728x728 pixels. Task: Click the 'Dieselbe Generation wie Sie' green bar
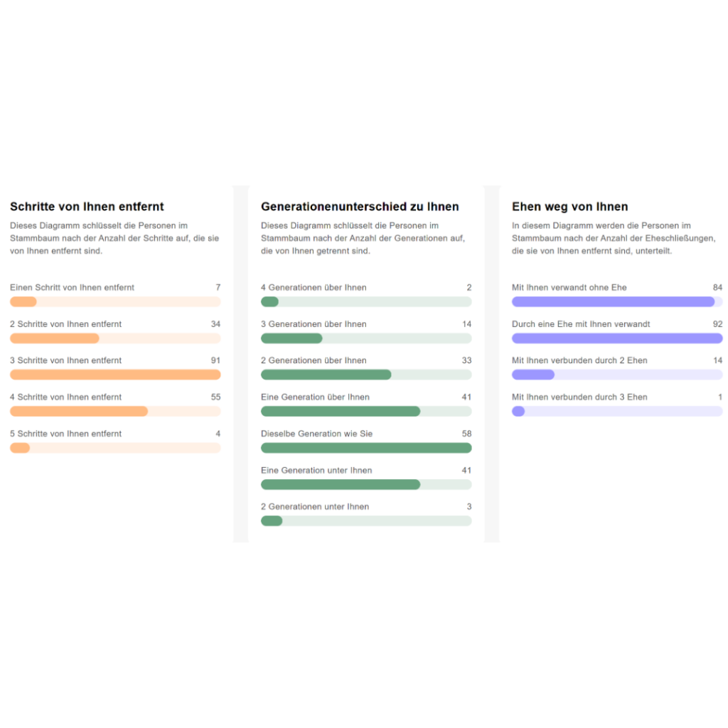366,448
